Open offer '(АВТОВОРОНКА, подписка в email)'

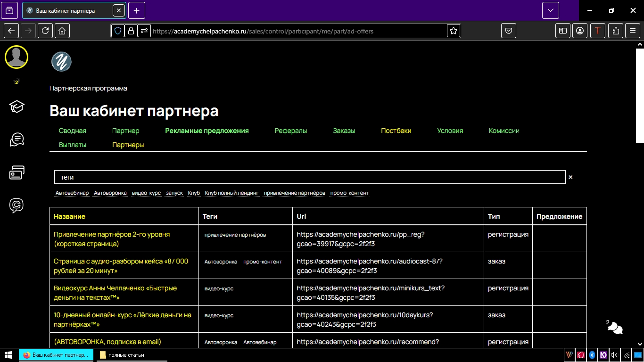pyautogui.click(x=107, y=342)
